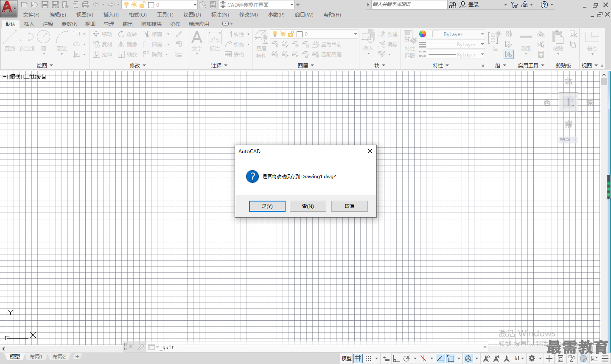Screen dimensions: 611x364
Task: Click the 模型 button in the status bar
Action: [347, 358]
